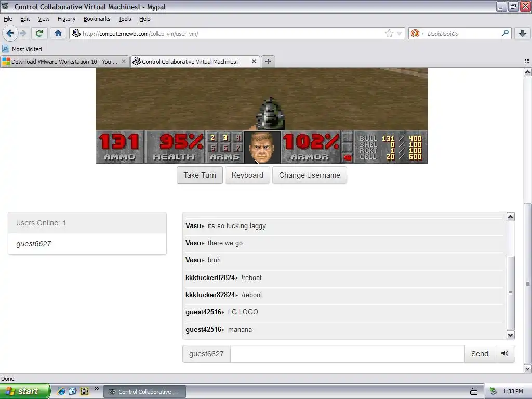This screenshot has height=399, width=532.
Task: Go to the Home page icon
Action: click(x=58, y=33)
